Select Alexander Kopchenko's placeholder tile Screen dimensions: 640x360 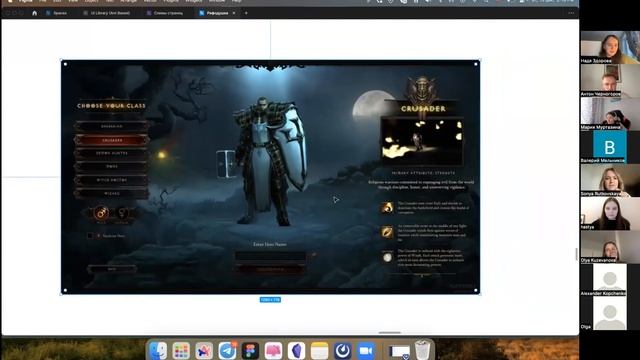coord(610,280)
